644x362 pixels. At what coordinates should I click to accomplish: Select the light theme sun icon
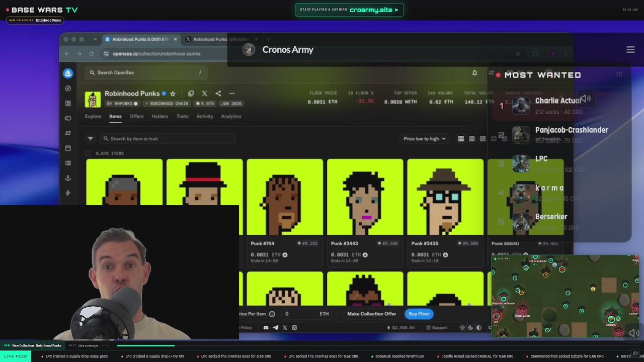462,328
